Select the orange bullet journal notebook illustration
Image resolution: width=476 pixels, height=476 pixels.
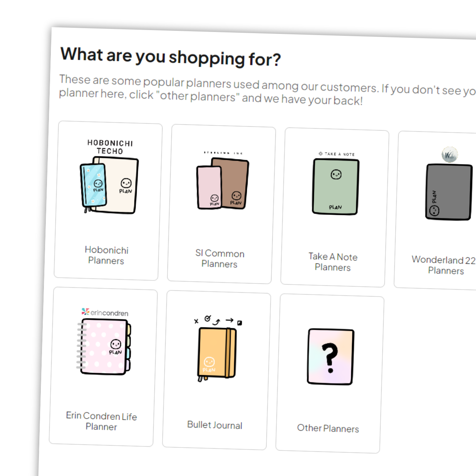click(216, 353)
